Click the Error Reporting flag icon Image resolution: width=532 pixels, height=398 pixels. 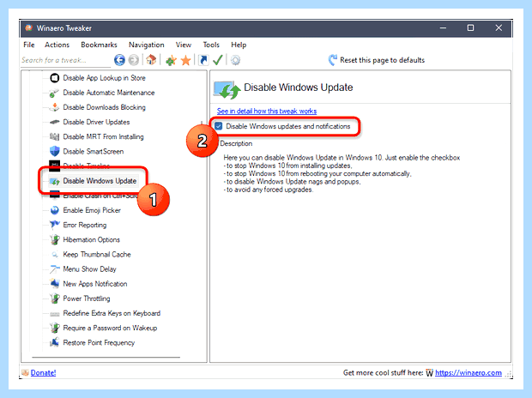tap(55, 225)
